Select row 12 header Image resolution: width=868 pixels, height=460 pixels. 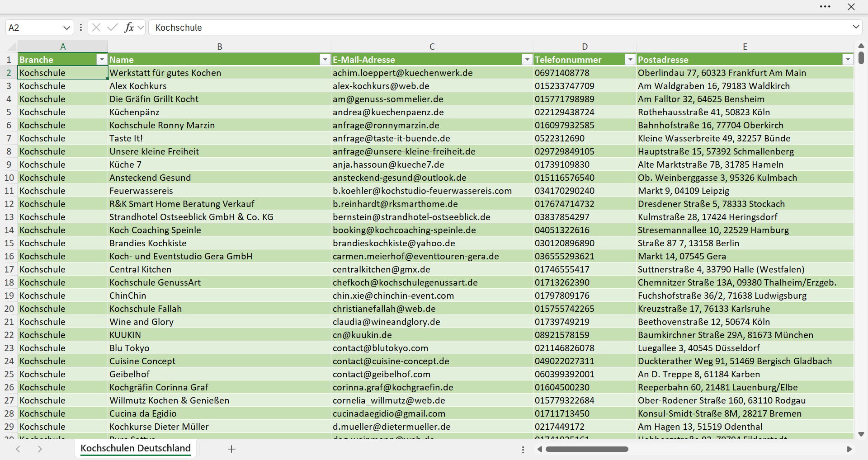coord(9,204)
